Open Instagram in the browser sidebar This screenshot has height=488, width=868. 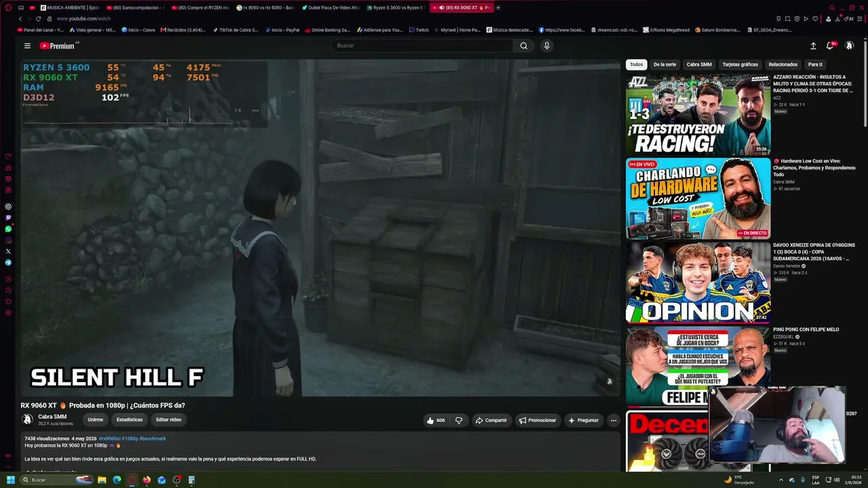pos(8,241)
